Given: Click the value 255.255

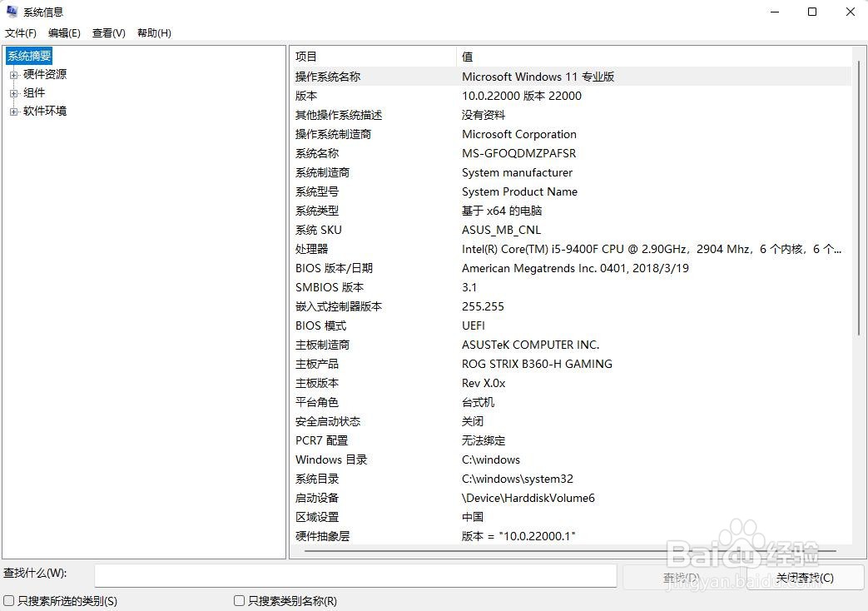Looking at the screenshot, I should tap(483, 306).
